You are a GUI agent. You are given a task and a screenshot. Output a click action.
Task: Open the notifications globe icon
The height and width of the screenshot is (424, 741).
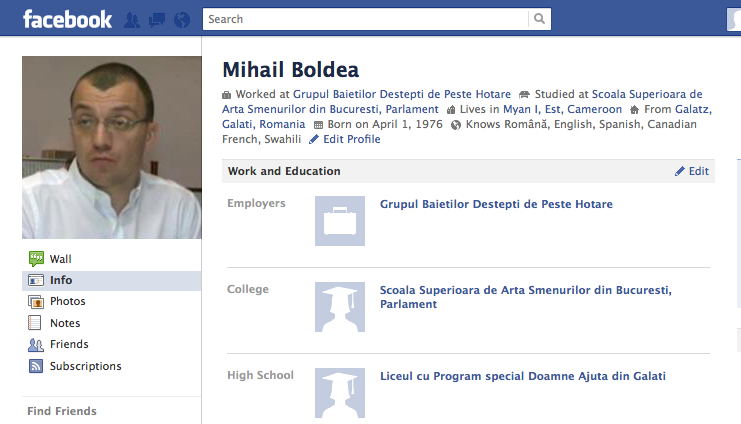point(181,19)
